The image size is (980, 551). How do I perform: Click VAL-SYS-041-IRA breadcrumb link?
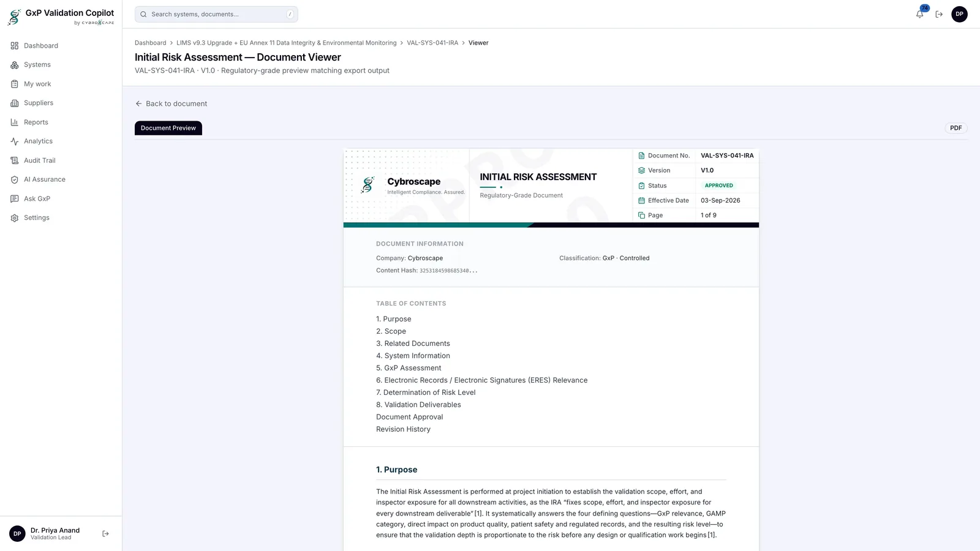(432, 43)
